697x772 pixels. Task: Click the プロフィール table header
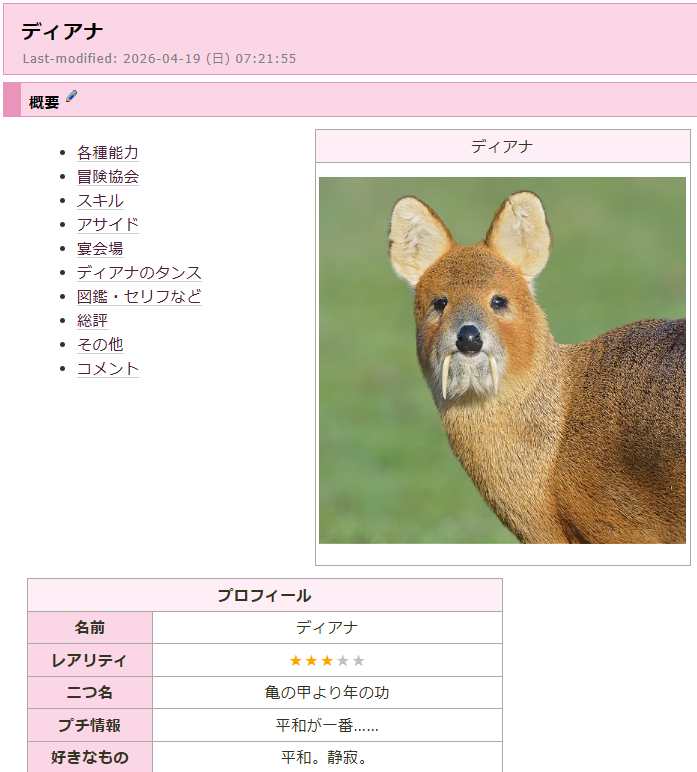264,595
